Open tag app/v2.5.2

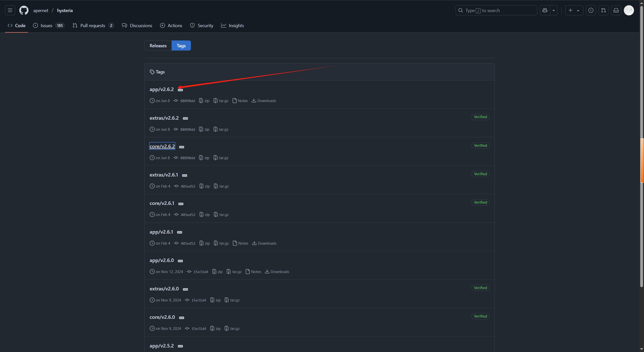click(x=162, y=346)
